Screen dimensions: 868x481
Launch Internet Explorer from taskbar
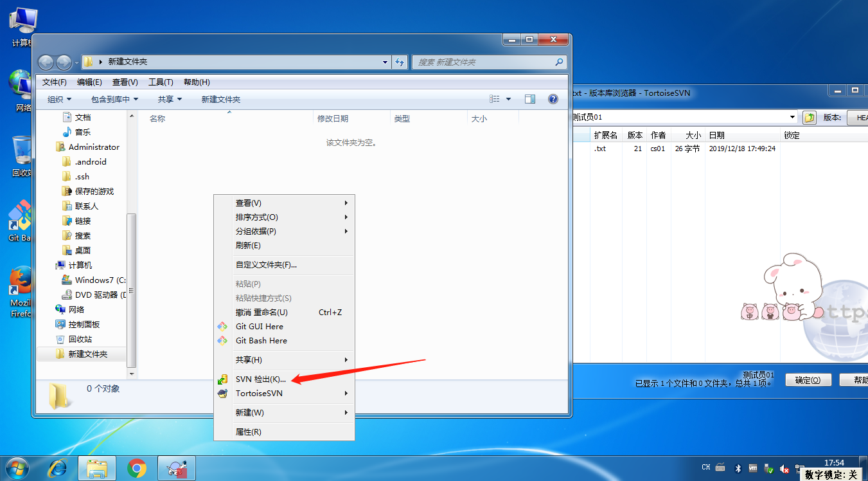tap(57, 468)
